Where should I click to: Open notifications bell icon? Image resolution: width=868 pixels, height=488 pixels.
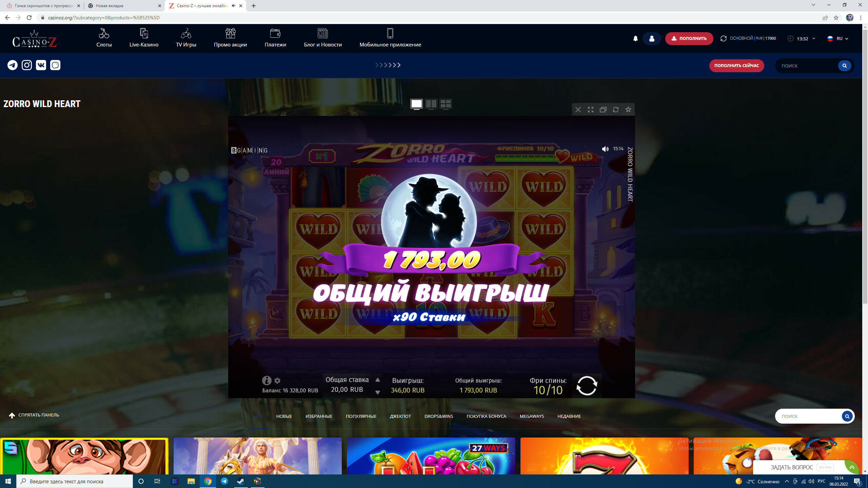(635, 39)
